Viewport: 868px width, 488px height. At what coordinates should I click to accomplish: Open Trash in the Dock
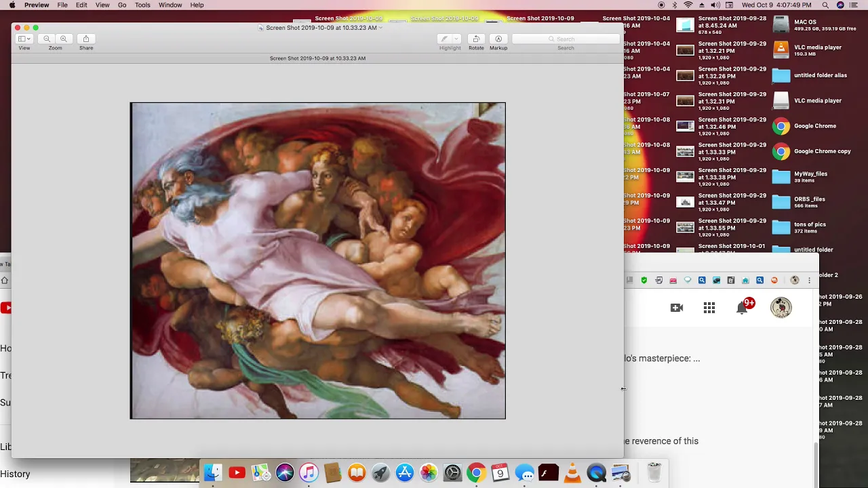pyautogui.click(x=654, y=472)
